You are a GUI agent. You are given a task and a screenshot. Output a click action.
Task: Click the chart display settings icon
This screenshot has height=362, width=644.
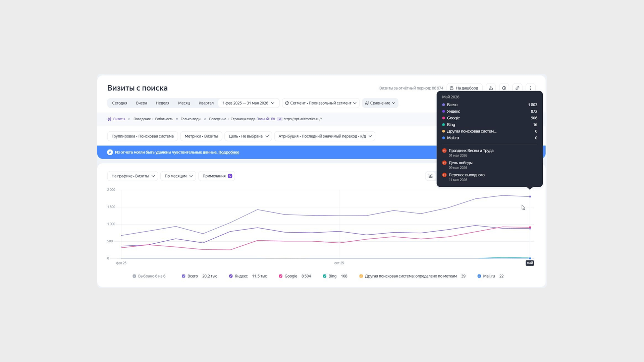431,176
